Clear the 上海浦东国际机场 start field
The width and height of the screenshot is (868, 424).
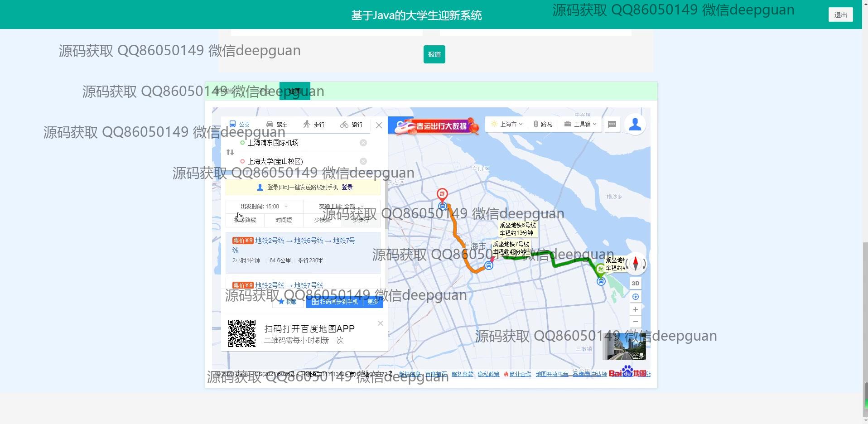363,143
